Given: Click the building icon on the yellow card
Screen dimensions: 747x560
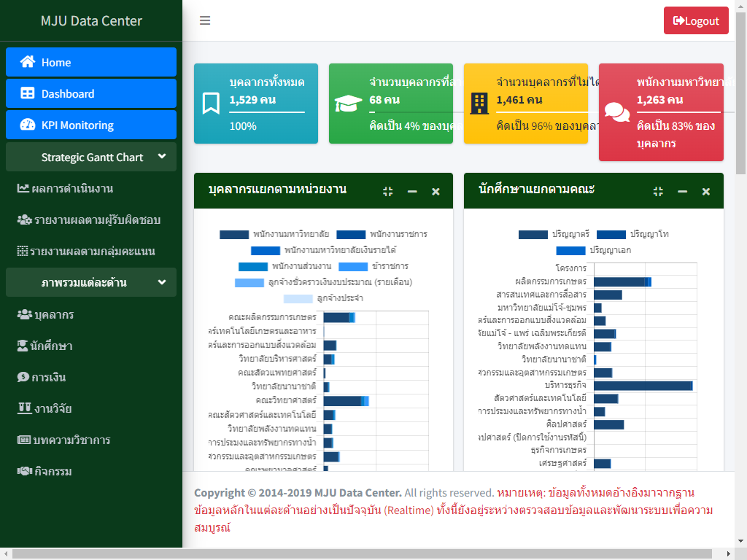Looking at the screenshot, I should (x=479, y=104).
